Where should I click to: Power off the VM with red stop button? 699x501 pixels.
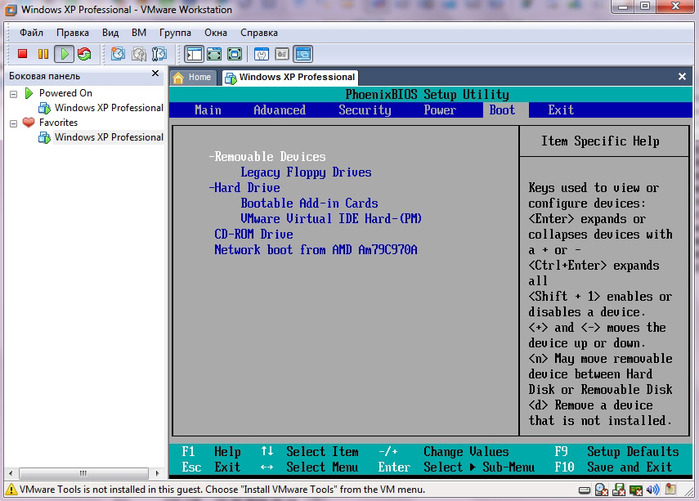(22, 54)
